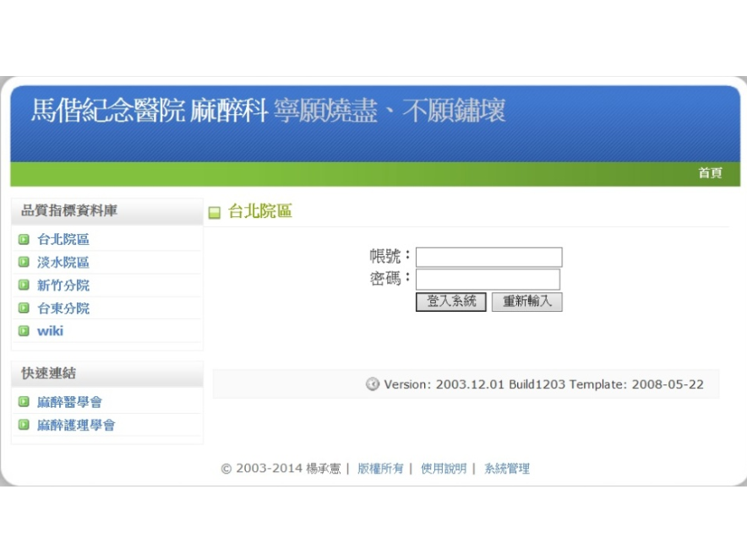This screenshot has height=560, width=747.
Task: Click the green bullet icon beside 麻醉醫學會
Action: pyautogui.click(x=24, y=401)
